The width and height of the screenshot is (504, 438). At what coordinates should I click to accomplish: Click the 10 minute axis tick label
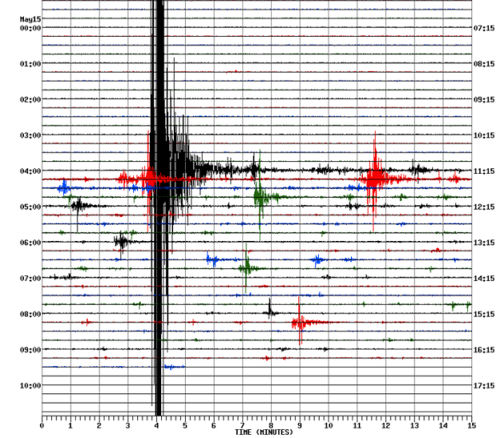[329, 426]
